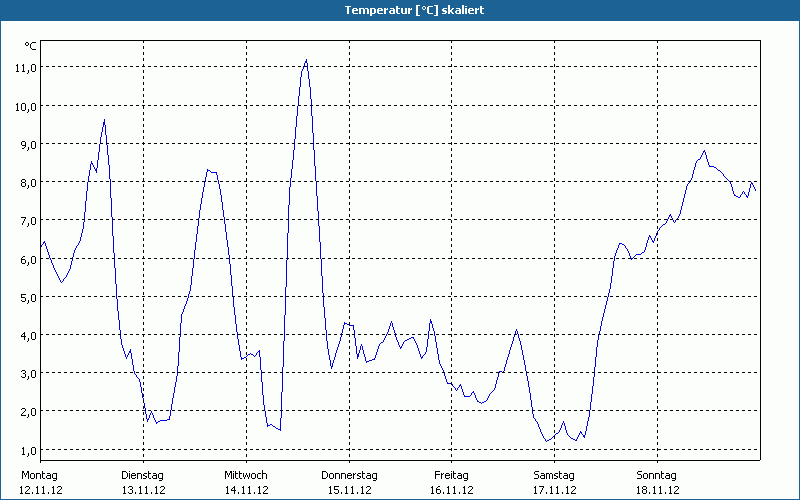
Task: Click the Sonntag day label
Action: pyautogui.click(x=657, y=476)
